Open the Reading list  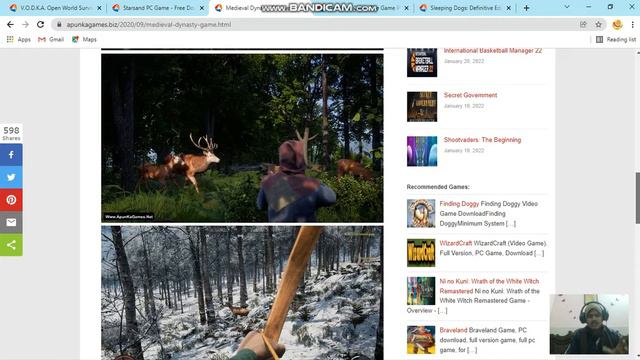coord(616,40)
